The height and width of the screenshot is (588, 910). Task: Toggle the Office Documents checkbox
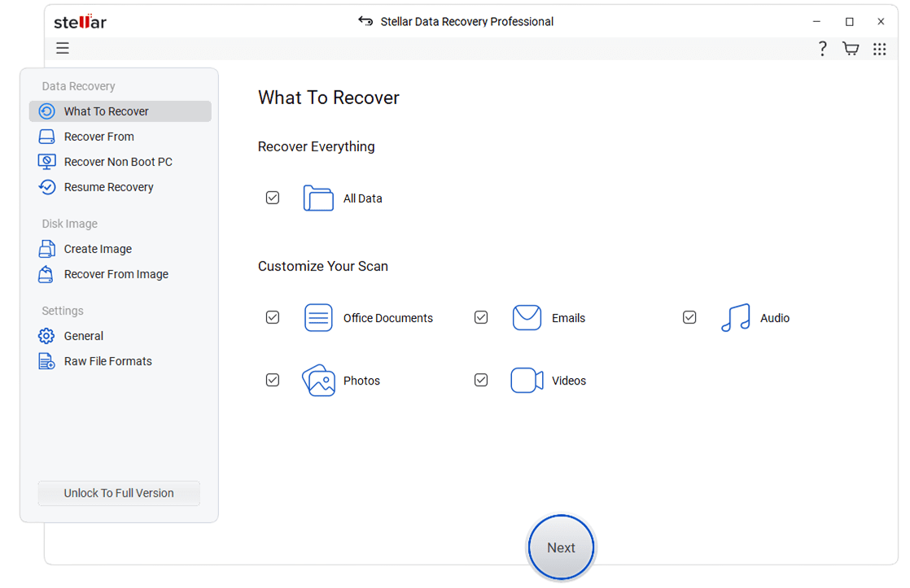point(273,317)
